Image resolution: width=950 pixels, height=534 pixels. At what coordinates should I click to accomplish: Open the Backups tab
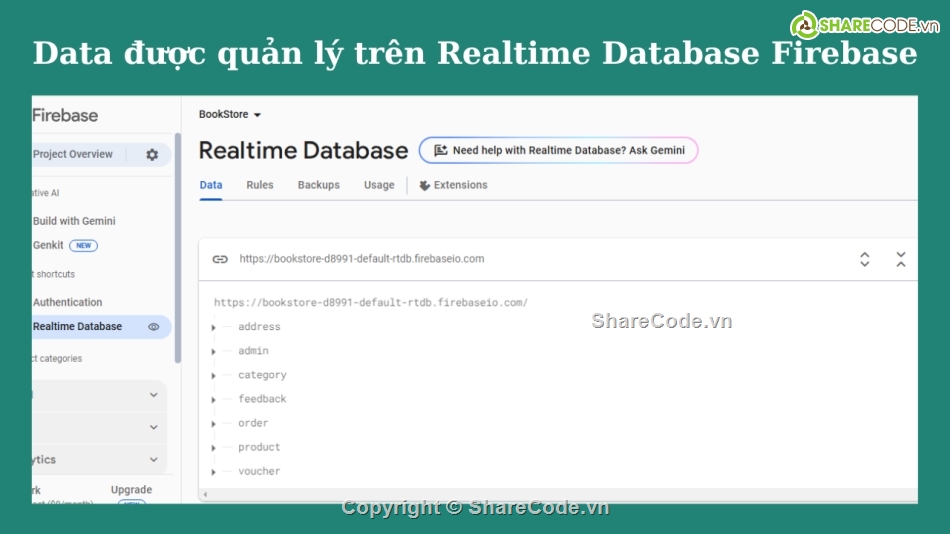(x=319, y=185)
